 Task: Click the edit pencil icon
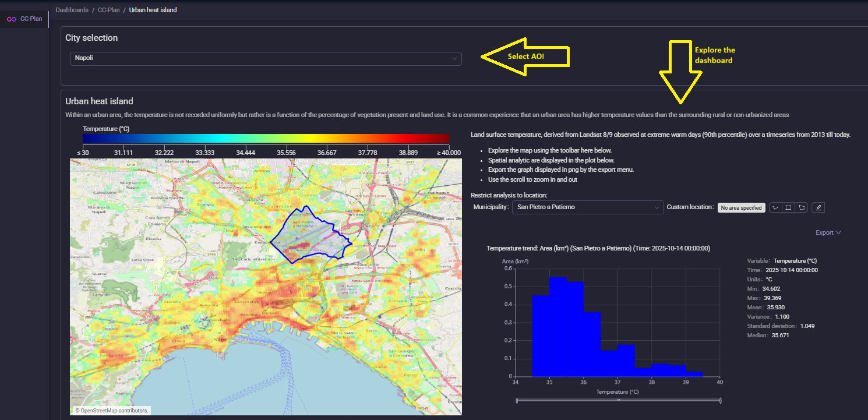818,207
